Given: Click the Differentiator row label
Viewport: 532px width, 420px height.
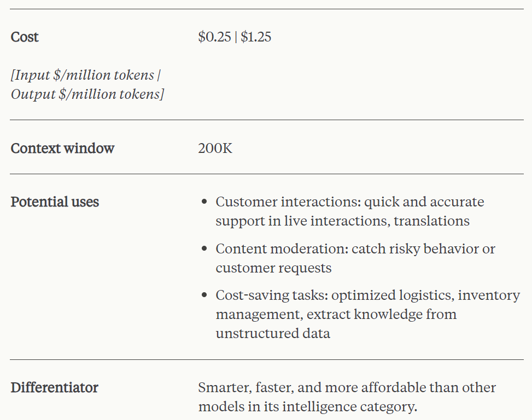Looking at the screenshot, I should pos(54,388).
